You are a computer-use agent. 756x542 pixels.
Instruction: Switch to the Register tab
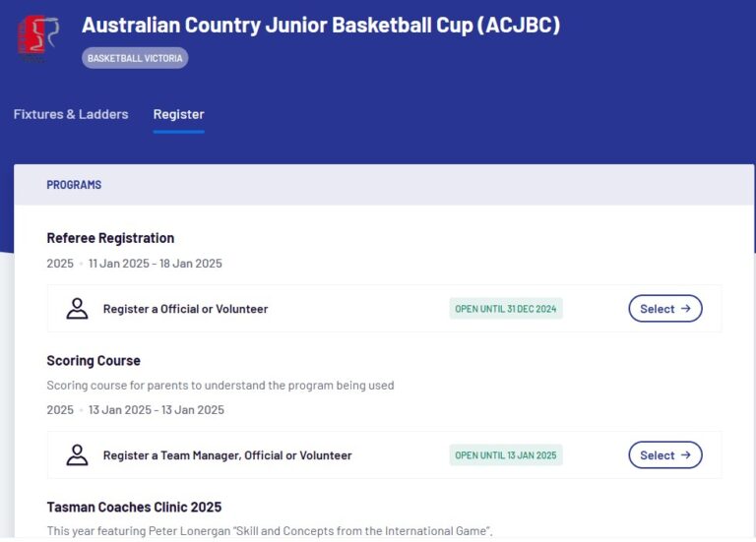click(x=178, y=114)
